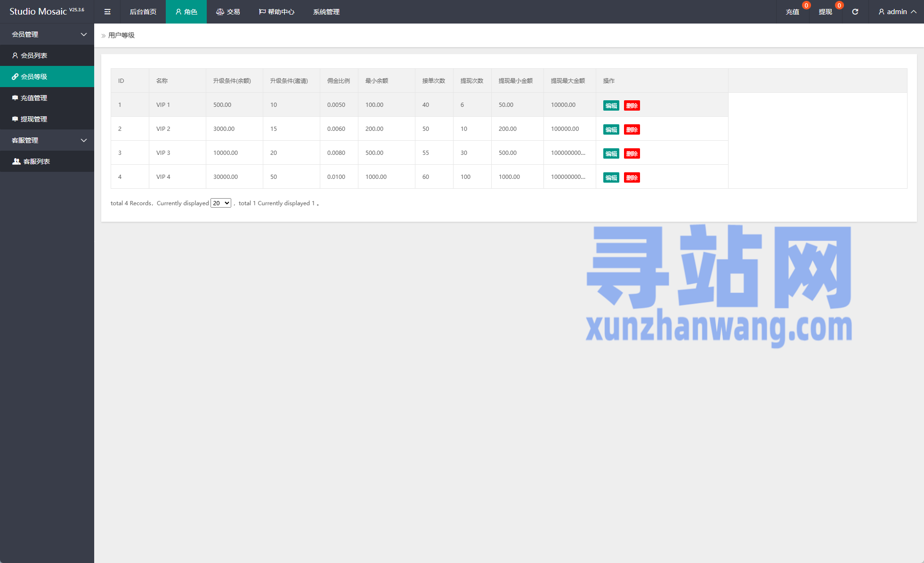Click the 会员等级 link icon
924x563 pixels.
(x=15, y=77)
